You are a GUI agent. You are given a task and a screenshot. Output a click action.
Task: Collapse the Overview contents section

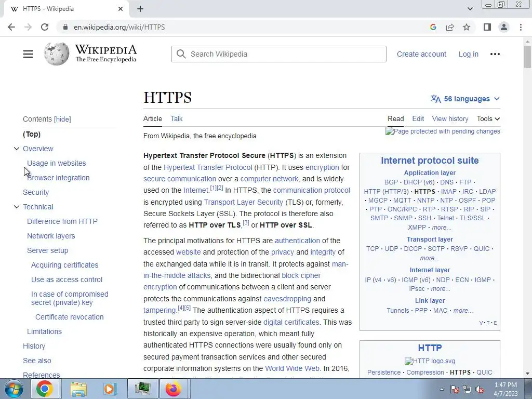(x=16, y=149)
